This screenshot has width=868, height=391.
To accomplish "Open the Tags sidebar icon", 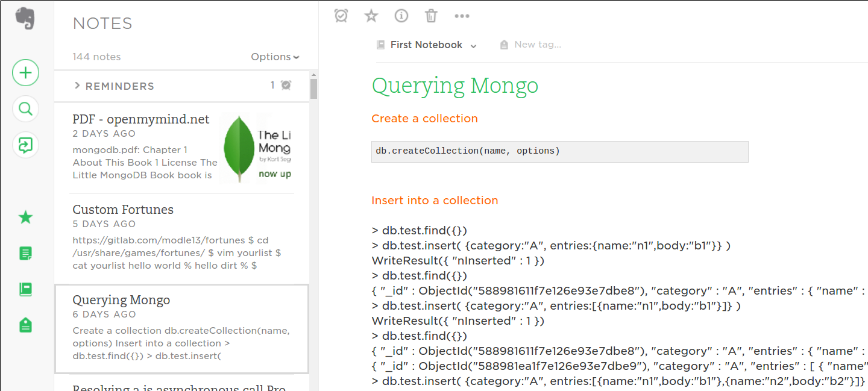I will point(25,325).
